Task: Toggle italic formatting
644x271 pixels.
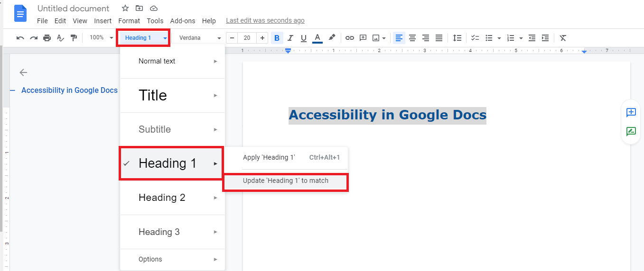Action: coord(290,38)
